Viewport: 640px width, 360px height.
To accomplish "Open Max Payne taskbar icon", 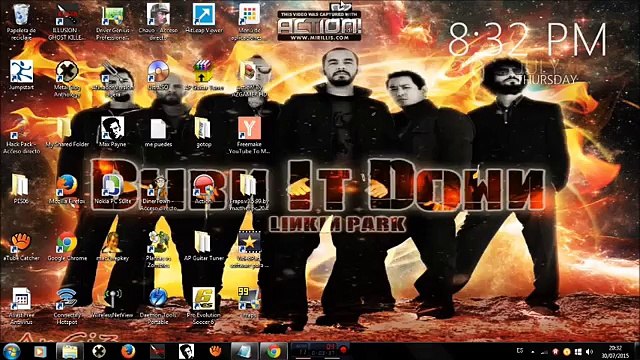I will (x=186, y=351).
